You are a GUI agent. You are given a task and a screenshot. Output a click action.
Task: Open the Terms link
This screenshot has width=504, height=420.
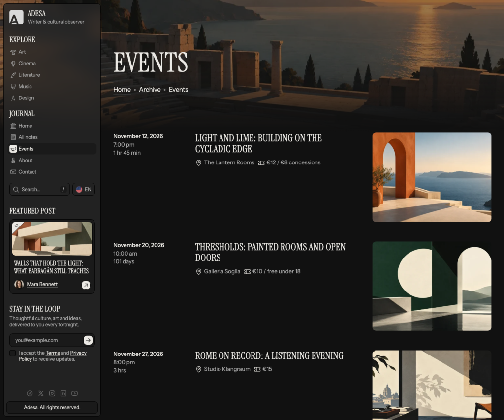pos(53,353)
